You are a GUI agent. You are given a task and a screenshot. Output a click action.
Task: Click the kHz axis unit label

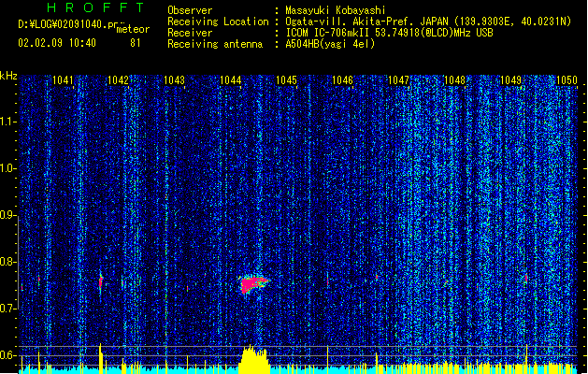tap(8, 76)
